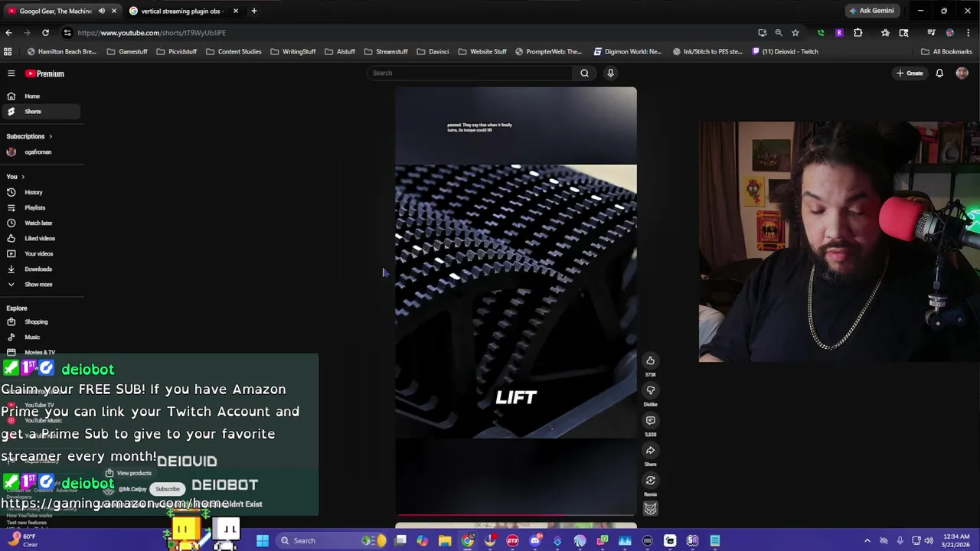The image size is (980, 551).
Task: Open AIstuff bookmarks folder
Action: 340,52
